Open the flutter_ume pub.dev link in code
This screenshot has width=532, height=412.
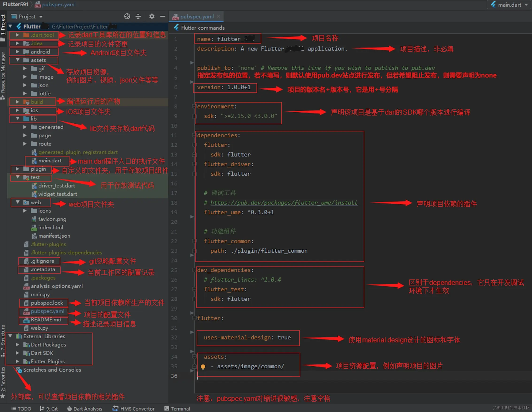(283, 202)
